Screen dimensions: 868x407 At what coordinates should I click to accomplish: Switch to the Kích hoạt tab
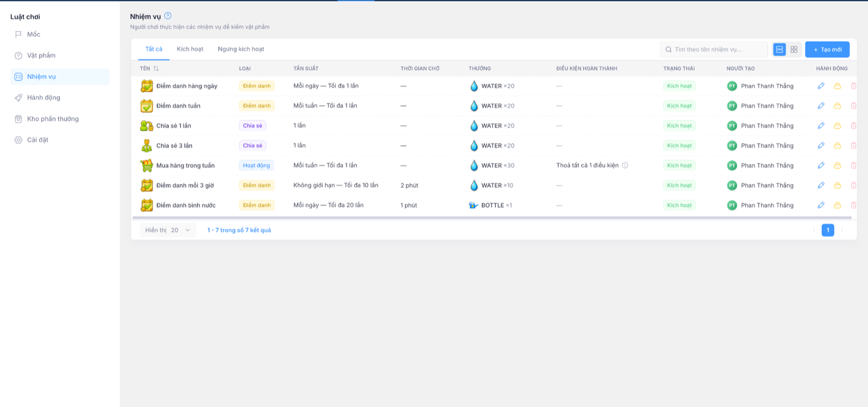click(x=190, y=49)
